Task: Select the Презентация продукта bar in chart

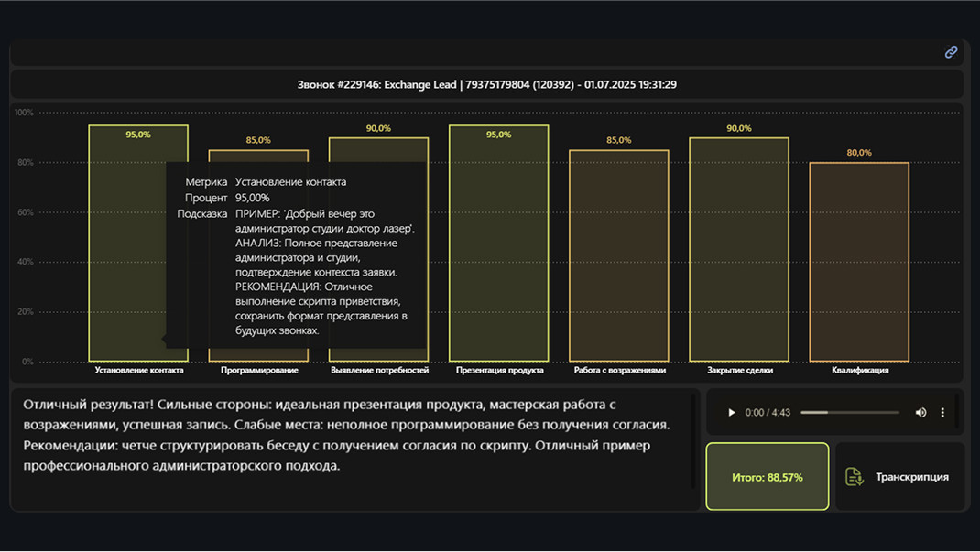Action: tap(498, 243)
